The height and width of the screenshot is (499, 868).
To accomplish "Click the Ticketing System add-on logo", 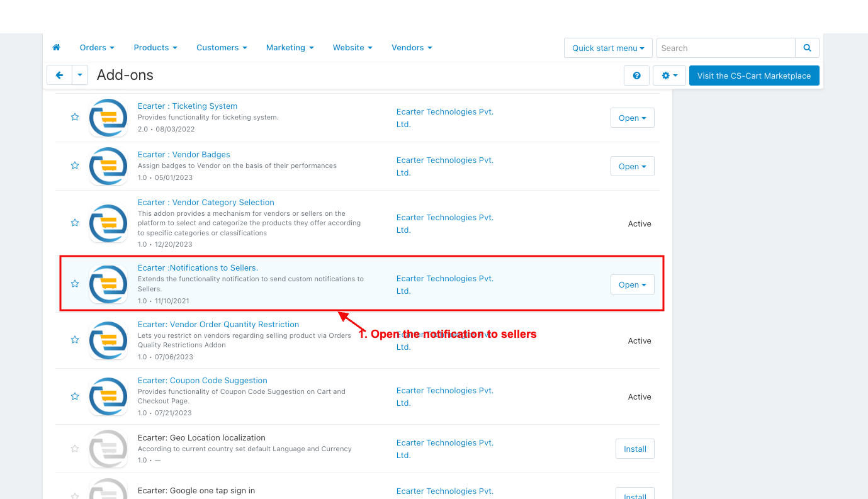I will (108, 118).
